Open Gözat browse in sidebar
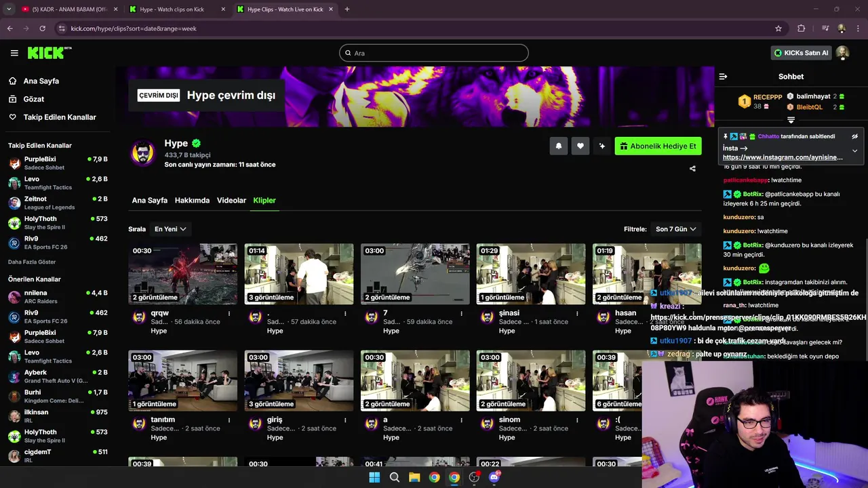This screenshot has width=868, height=488. (33, 99)
